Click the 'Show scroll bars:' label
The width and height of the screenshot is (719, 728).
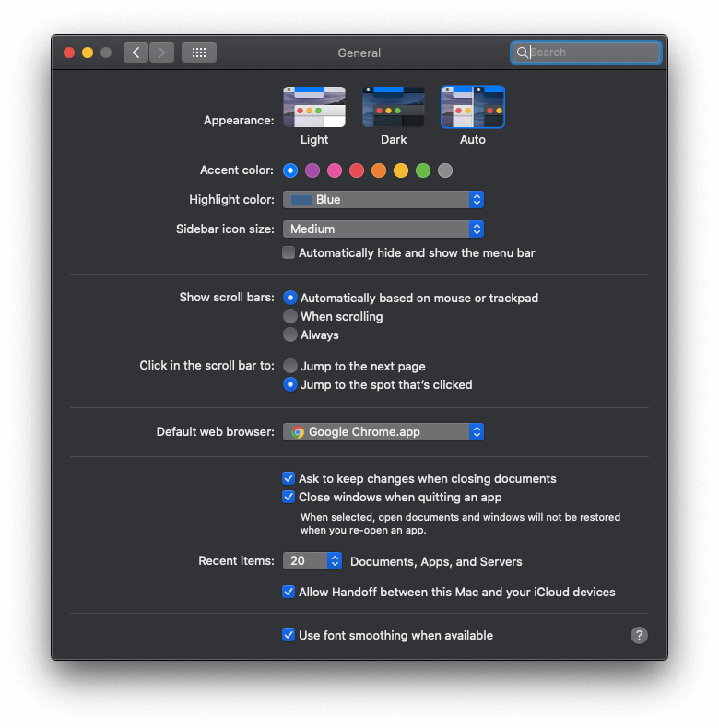(x=227, y=297)
